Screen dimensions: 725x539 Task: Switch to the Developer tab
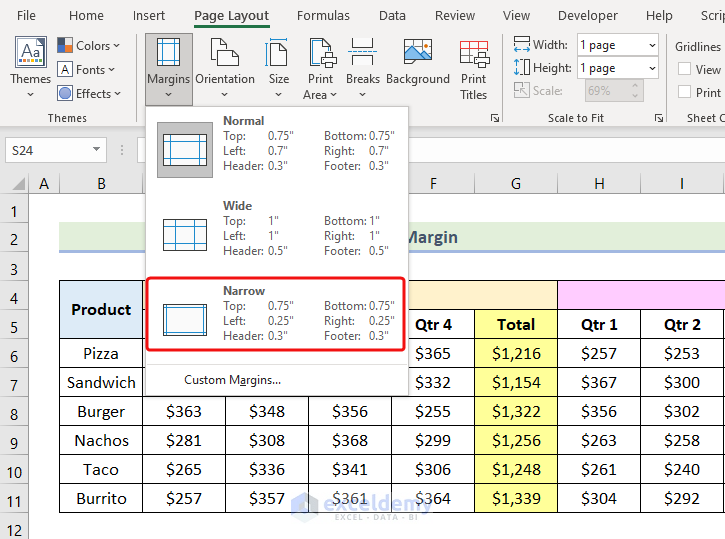587,16
